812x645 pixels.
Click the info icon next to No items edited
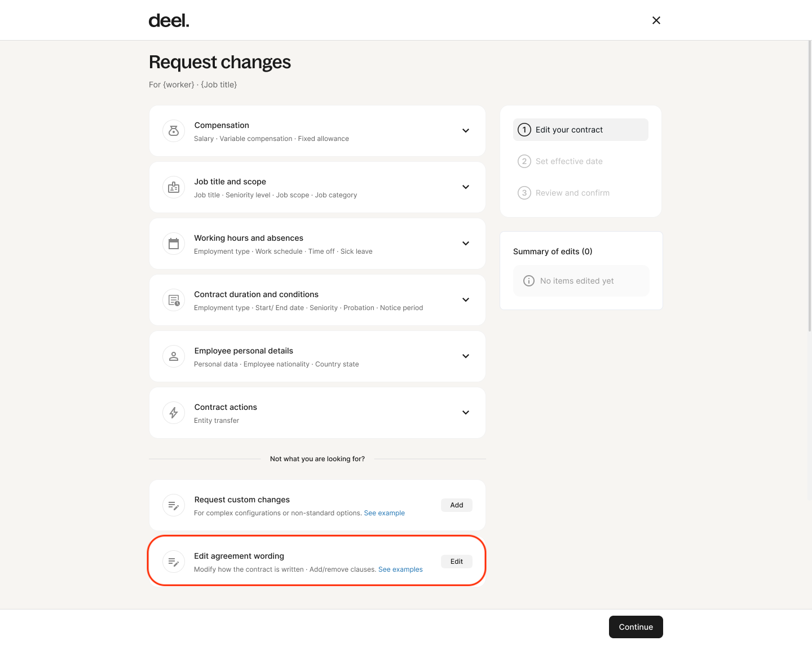[x=528, y=280]
